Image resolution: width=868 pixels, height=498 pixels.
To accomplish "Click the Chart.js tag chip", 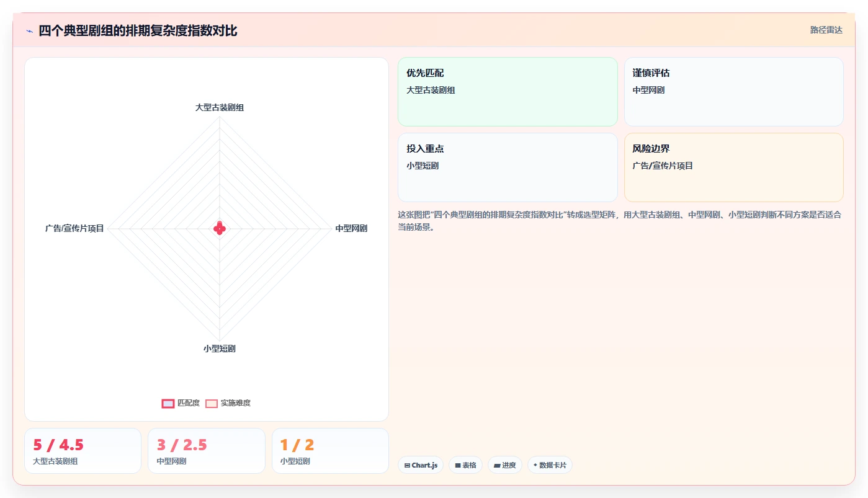I will [421, 465].
